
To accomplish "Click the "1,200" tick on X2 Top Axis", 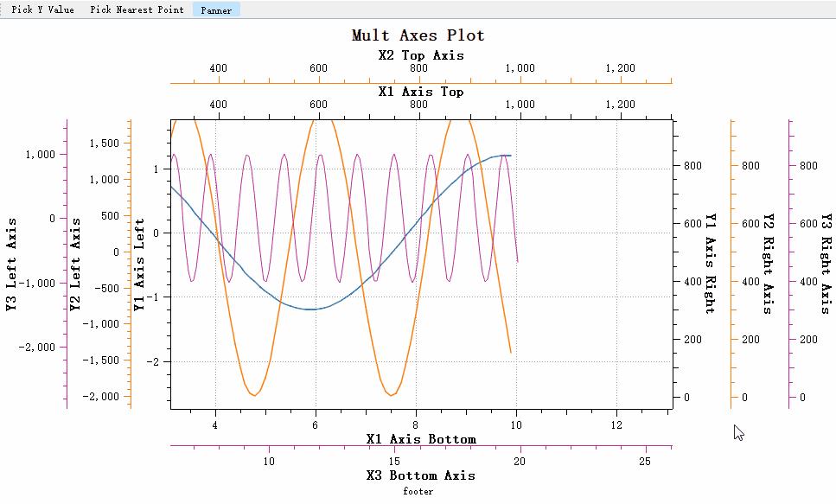I will pyautogui.click(x=621, y=67).
